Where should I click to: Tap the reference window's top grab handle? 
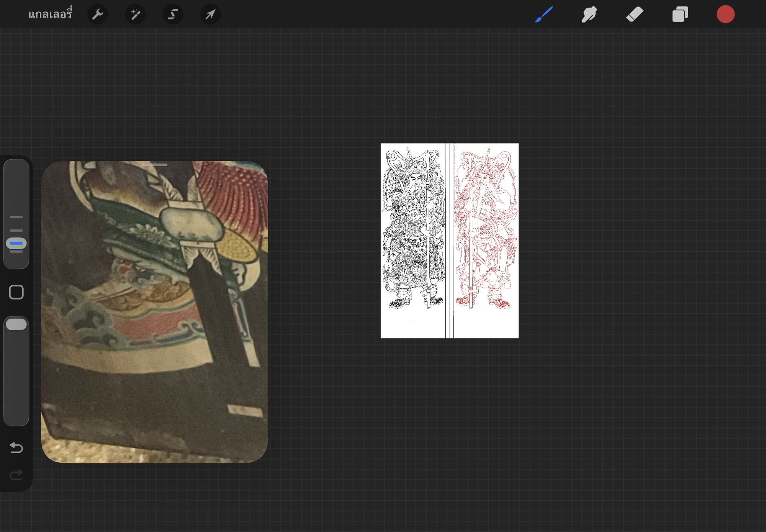coord(154,165)
